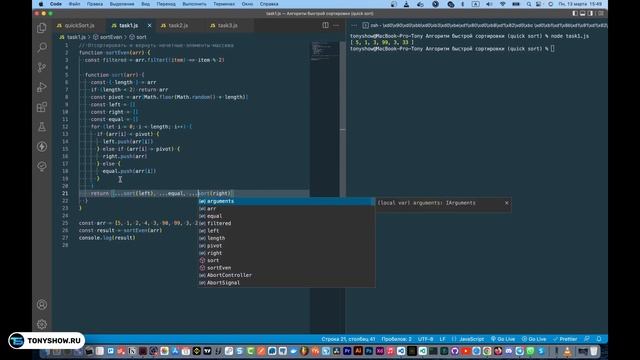Image resolution: width=640 pixels, height=360 pixels.
Task: Toggle the primary sidebar layout button
Action: point(575,13)
